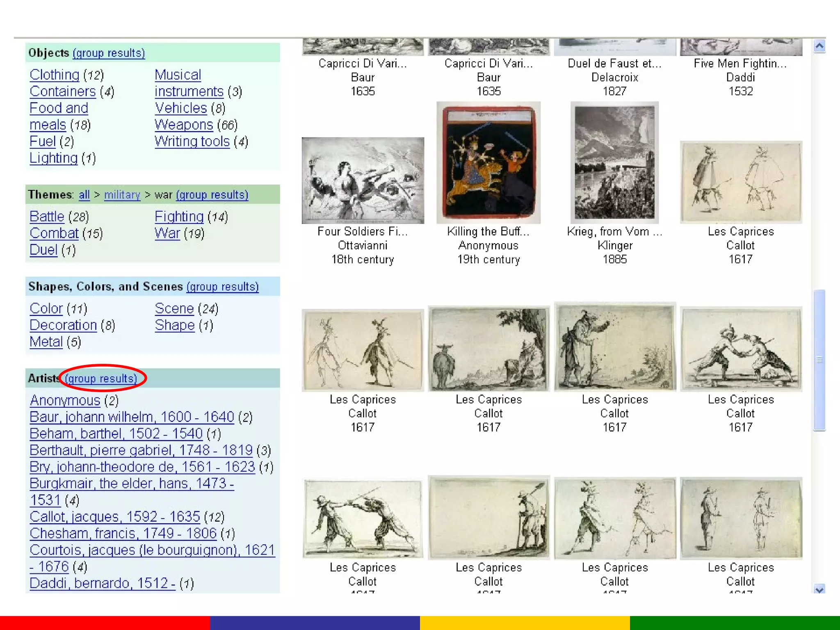Screen dimensions: 840x630
Task: Open Four Soldiers Fighting thumbnail by Ottavianni
Action: click(363, 180)
